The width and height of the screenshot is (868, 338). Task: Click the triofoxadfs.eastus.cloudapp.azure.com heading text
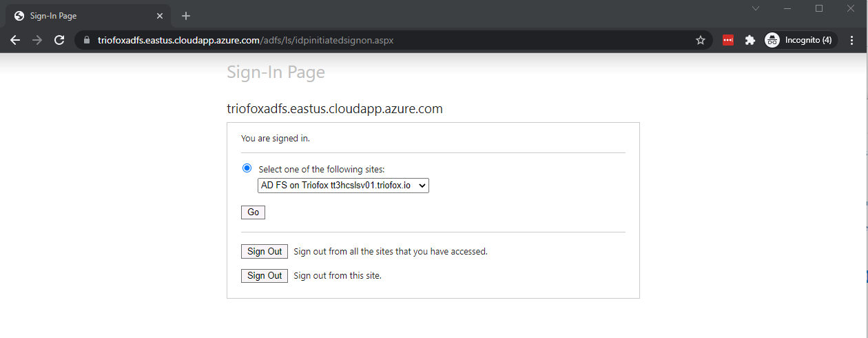[335, 109]
